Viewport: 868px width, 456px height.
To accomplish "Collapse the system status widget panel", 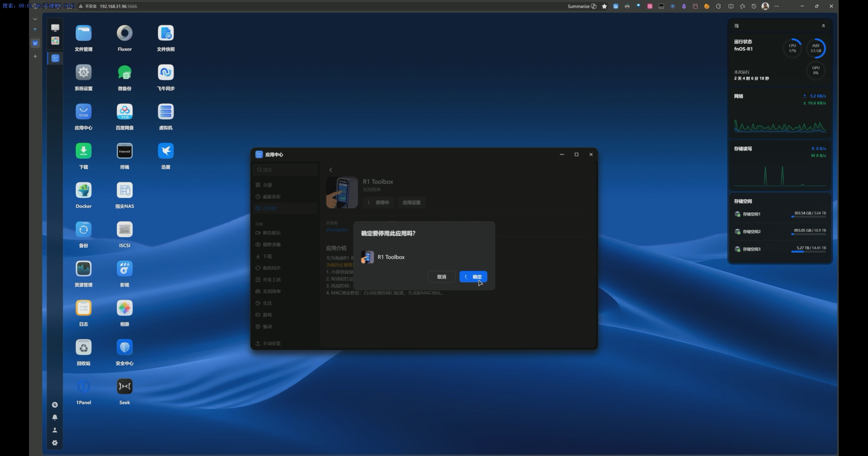I will (x=823, y=26).
